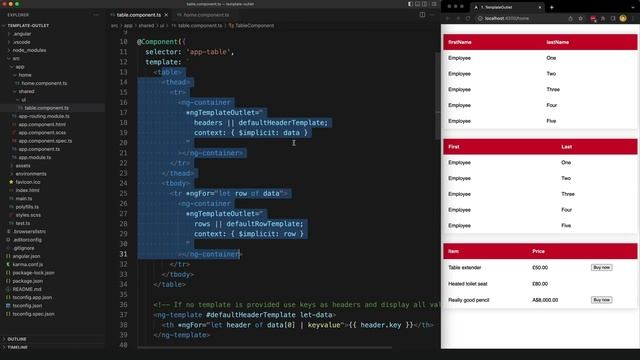Open index.html file
640x360 pixels.
click(27, 190)
